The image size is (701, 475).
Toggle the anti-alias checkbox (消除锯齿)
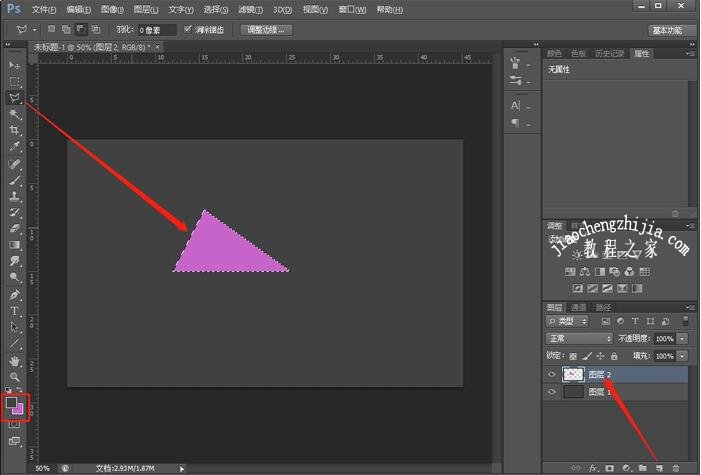[188, 29]
